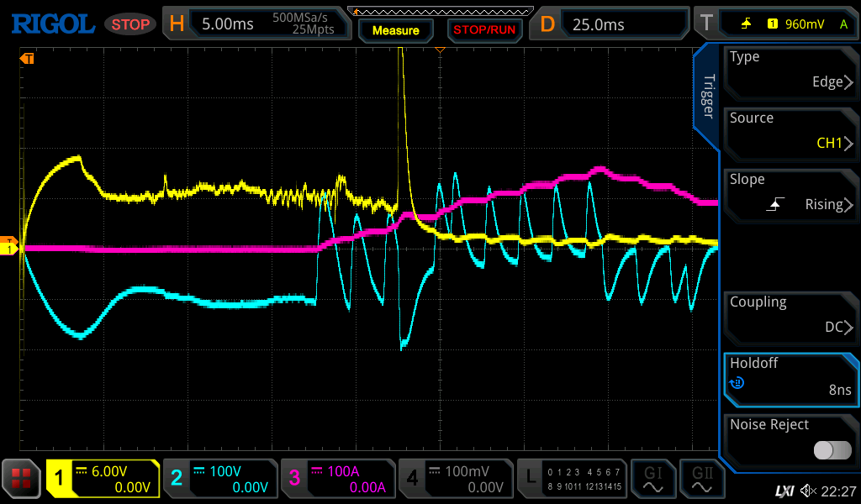Toggle channel 4 100mV display
861x504 pixels.
(x=455, y=479)
